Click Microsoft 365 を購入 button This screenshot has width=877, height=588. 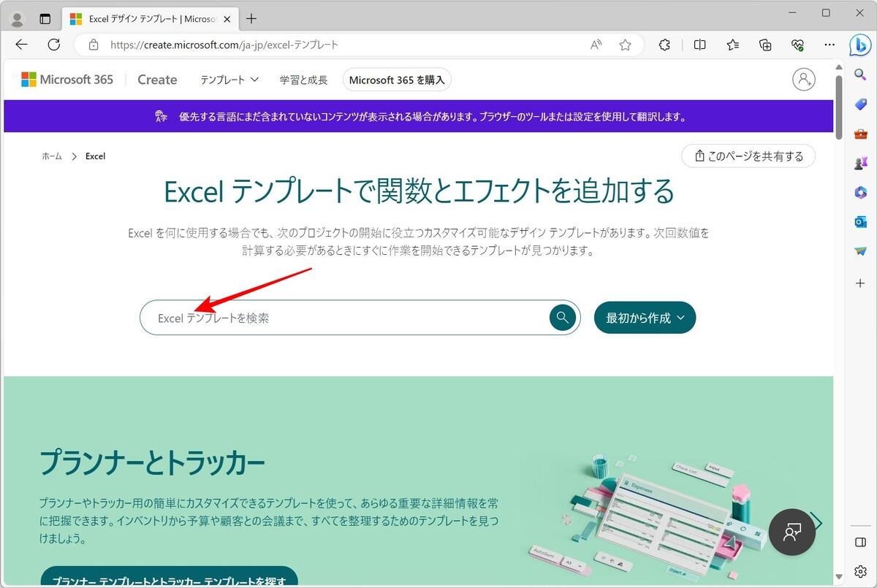pos(397,80)
